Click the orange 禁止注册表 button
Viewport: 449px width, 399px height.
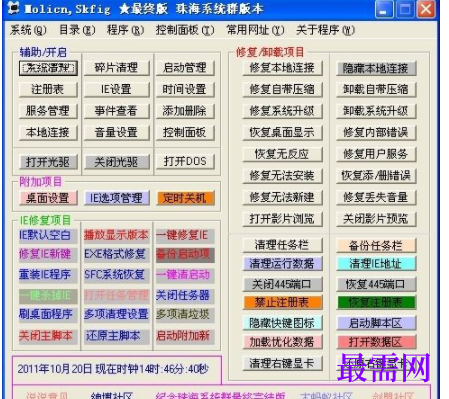coord(282,303)
